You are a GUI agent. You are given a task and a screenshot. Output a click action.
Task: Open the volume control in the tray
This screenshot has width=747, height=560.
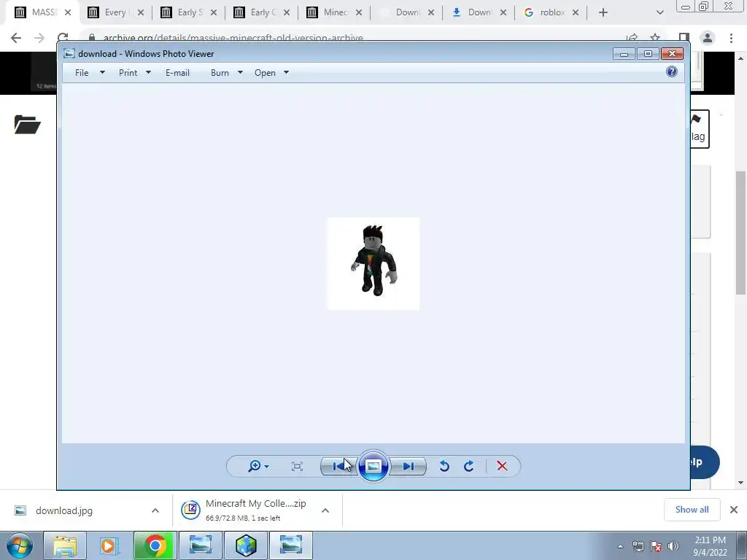[x=673, y=546]
